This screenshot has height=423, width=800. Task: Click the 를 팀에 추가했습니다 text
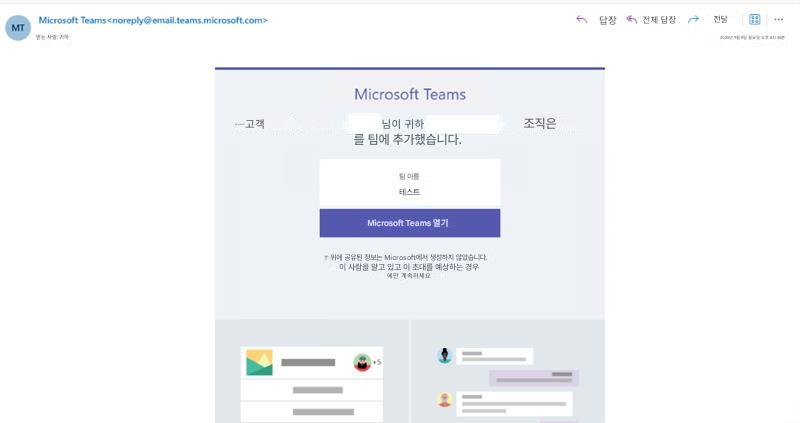pyautogui.click(x=407, y=139)
